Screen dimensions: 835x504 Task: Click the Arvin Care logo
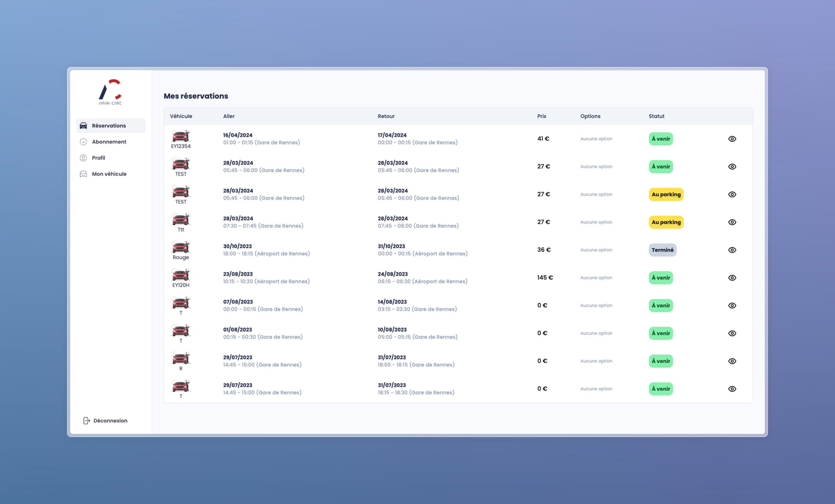[110, 92]
